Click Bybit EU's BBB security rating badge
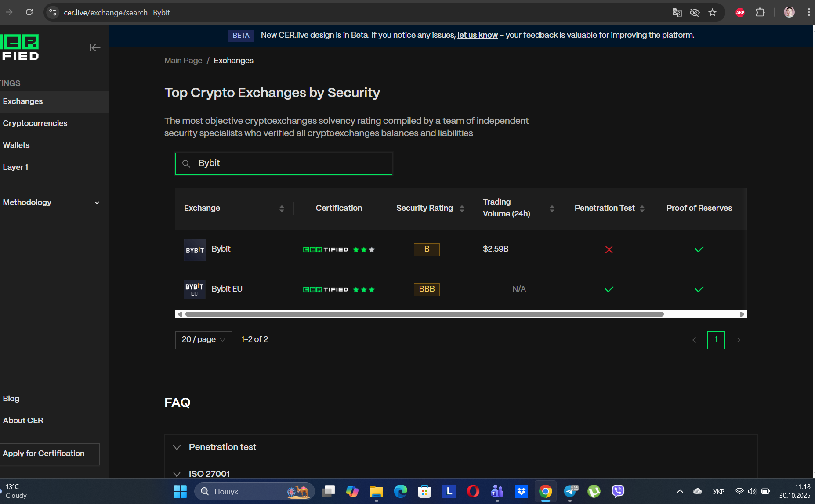This screenshot has width=815, height=504. click(x=427, y=289)
